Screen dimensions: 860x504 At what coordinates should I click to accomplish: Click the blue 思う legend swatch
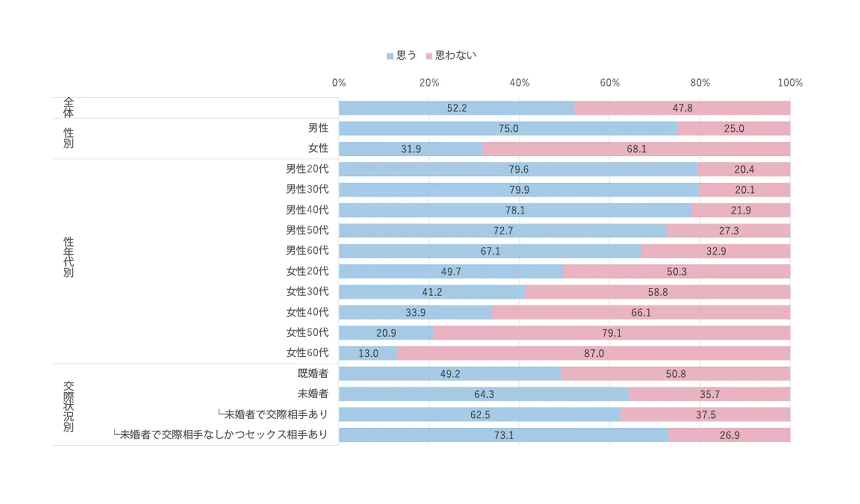tap(390, 56)
